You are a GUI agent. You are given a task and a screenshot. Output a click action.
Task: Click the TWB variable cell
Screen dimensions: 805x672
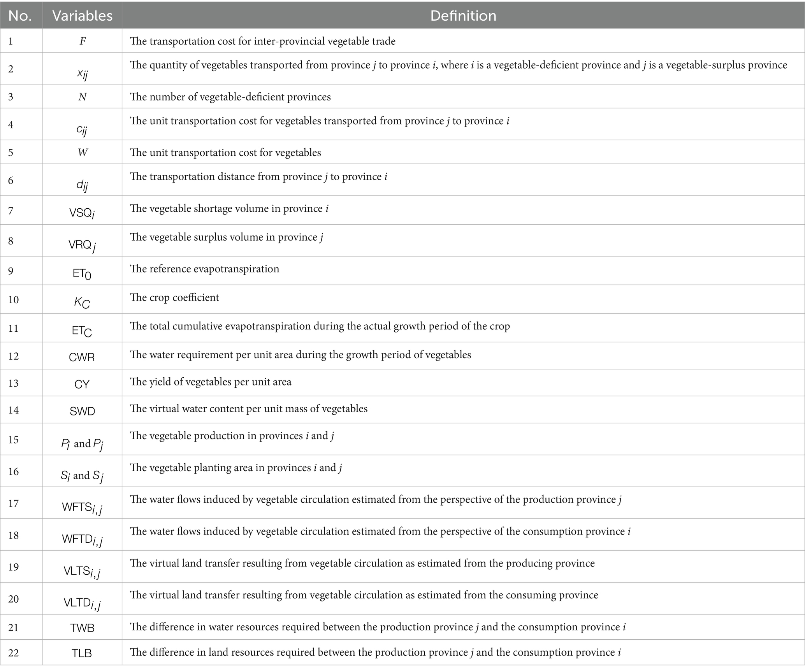pyautogui.click(x=82, y=628)
